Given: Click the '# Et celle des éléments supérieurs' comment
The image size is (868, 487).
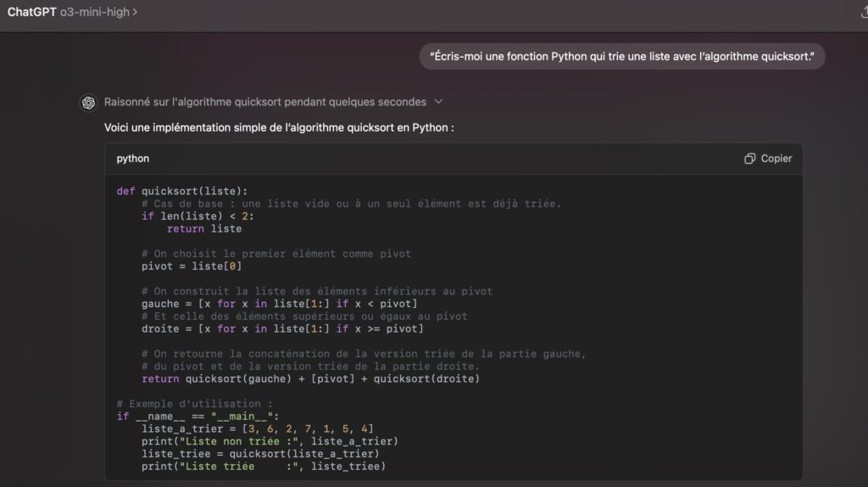Looking at the screenshot, I should point(304,316).
